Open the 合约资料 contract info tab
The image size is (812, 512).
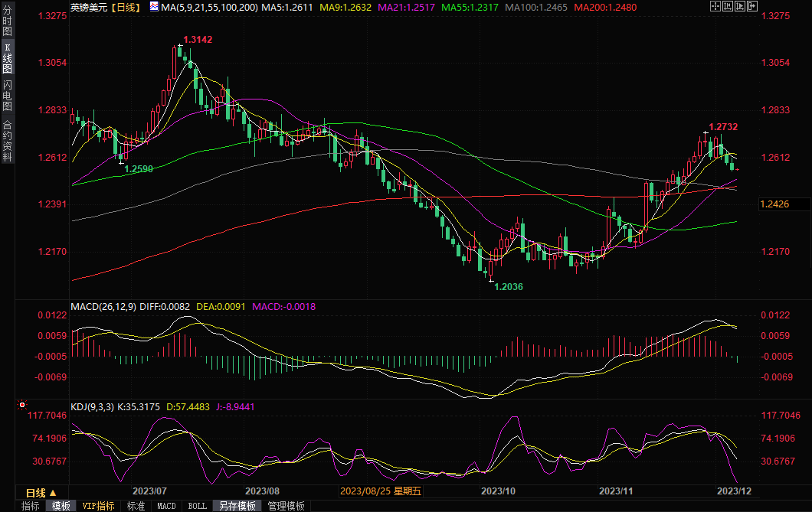7,140
